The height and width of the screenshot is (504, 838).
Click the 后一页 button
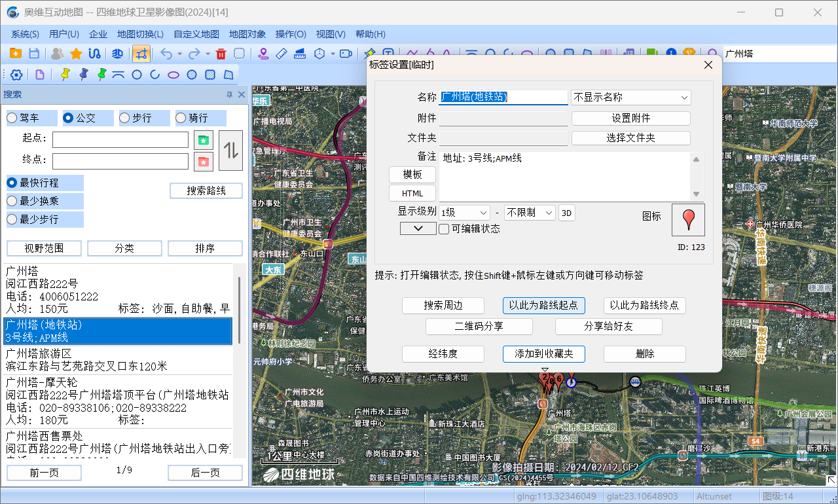coord(205,473)
